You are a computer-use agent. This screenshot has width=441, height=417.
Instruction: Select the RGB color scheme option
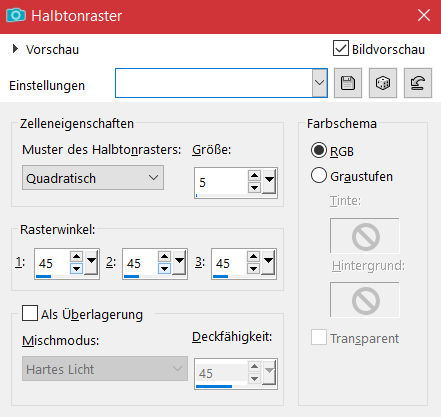319,150
